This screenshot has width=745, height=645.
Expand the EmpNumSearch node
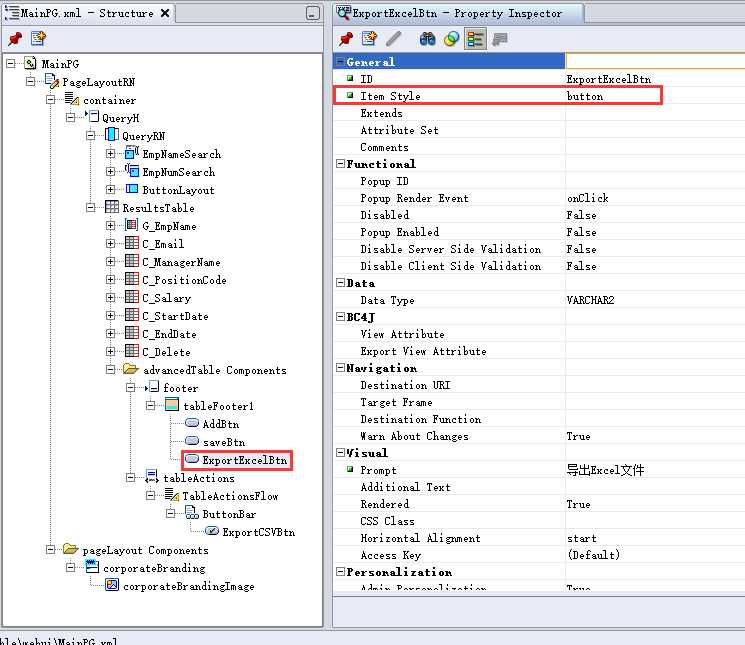(110, 171)
